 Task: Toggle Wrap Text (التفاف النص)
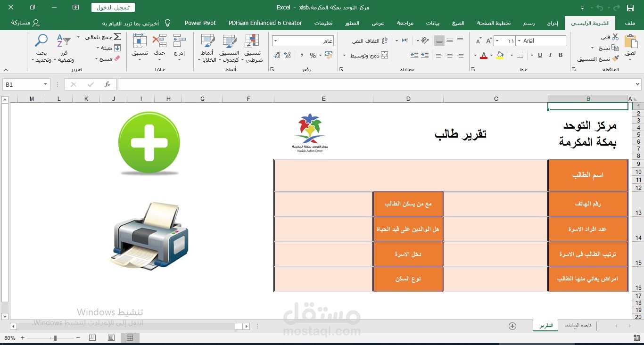370,41
